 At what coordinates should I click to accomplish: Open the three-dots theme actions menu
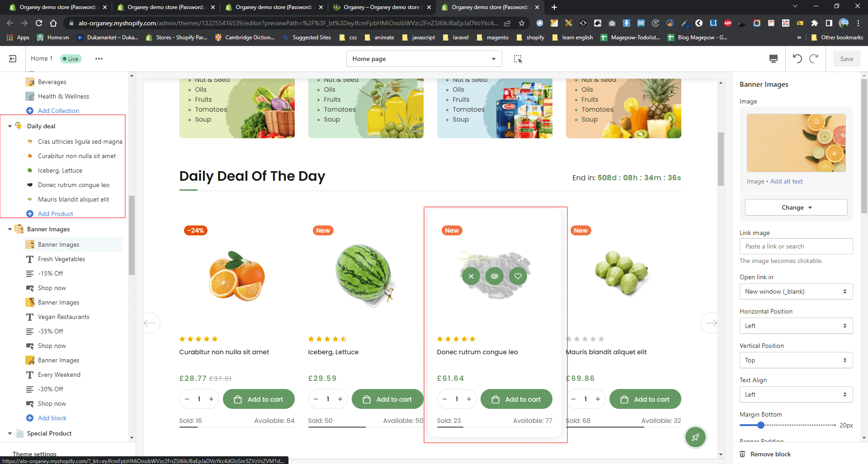99,59
